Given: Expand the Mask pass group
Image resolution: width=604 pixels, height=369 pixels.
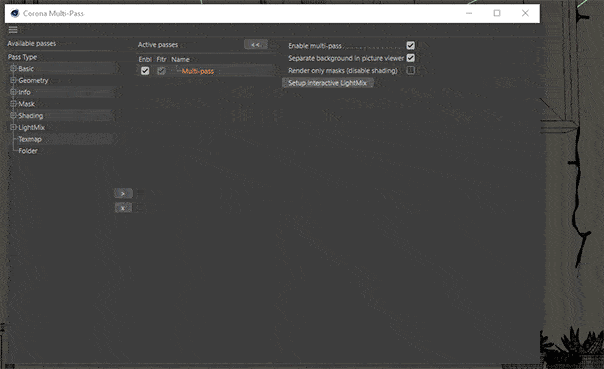Looking at the screenshot, I should point(13,104).
